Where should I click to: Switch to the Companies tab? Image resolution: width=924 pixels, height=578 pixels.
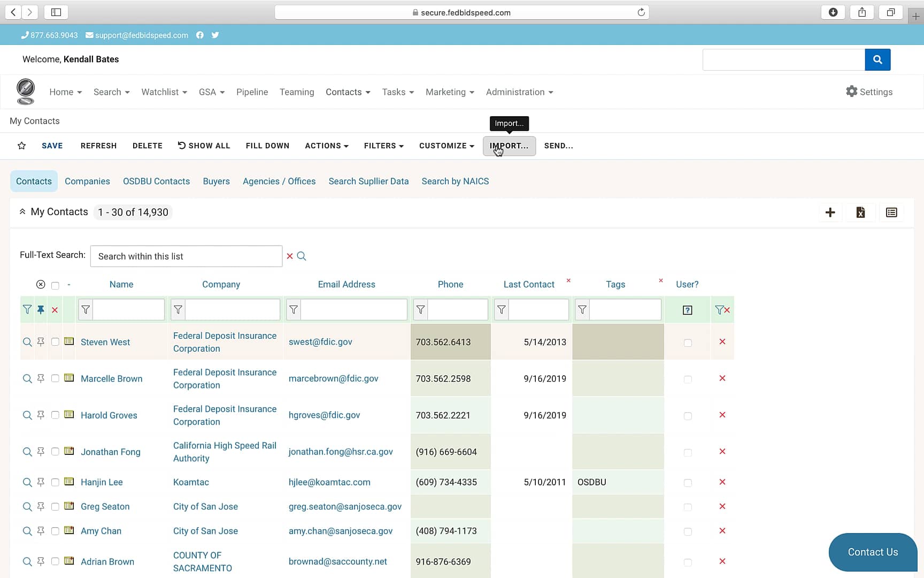click(x=87, y=181)
